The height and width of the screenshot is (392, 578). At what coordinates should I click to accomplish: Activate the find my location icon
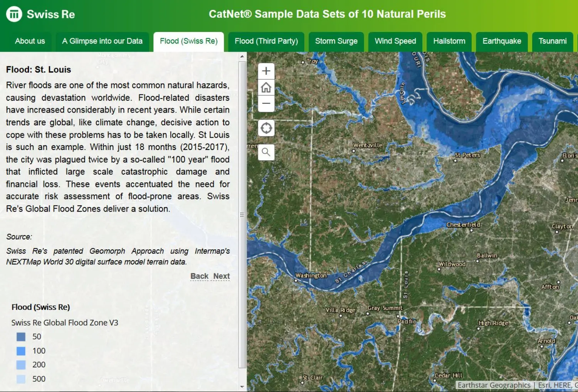(266, 128)
